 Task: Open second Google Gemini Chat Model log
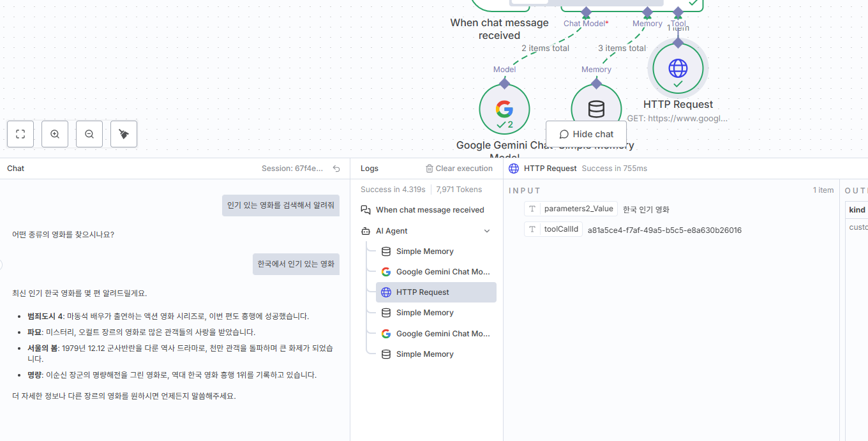[437, 334]
